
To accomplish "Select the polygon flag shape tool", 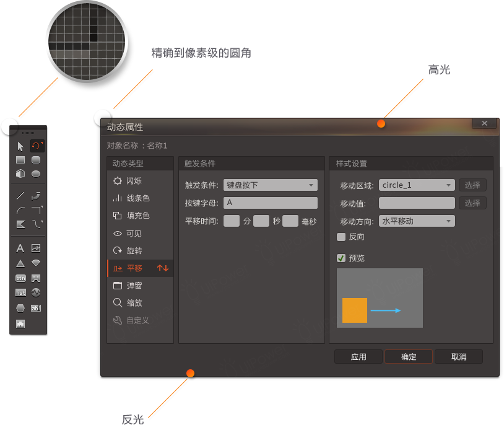I will 20,224.
